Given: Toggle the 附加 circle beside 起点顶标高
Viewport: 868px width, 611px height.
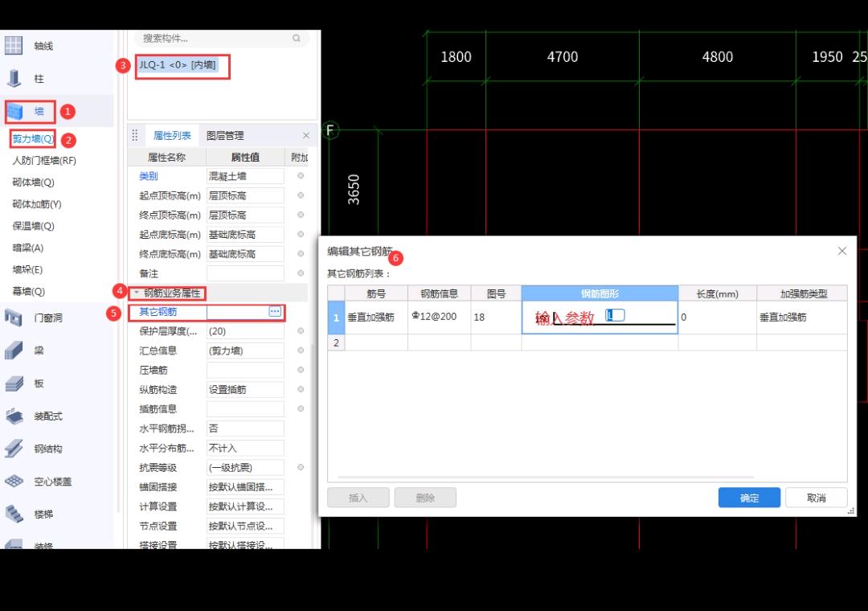Looking at the screenshot, I should pos(299,195).
